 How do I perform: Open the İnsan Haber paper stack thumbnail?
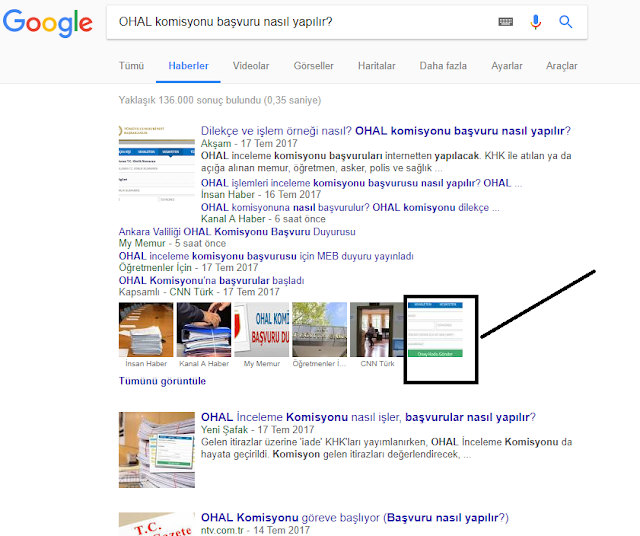click(x=146, y=329)
